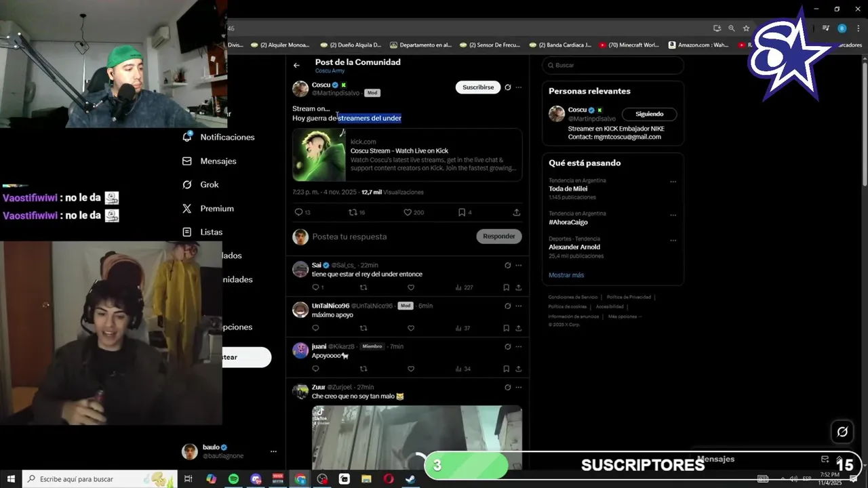Click Chrome zoom magnifier icon in address bar
This screenshot has width=868, height=488.
point(732,28)
